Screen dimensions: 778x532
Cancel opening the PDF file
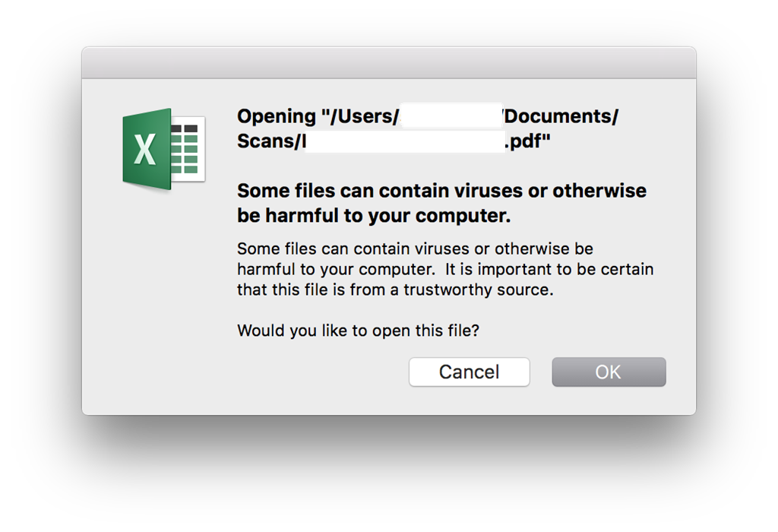click(469, 372)
